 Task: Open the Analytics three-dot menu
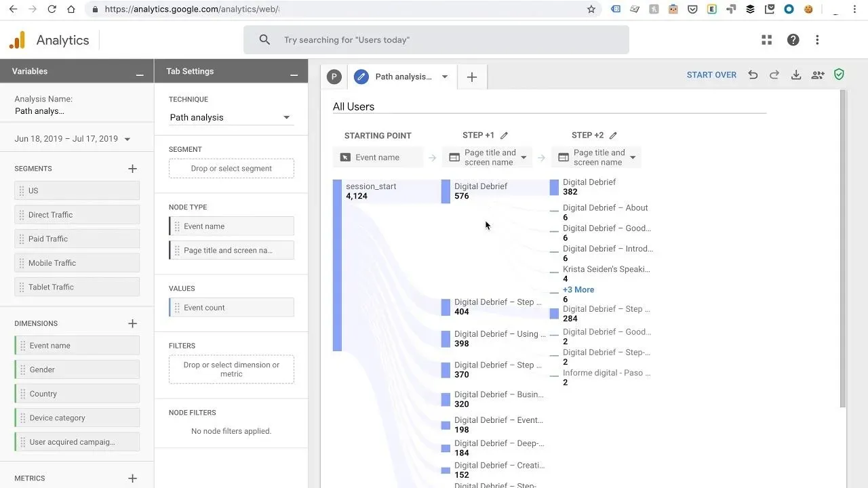817,40
